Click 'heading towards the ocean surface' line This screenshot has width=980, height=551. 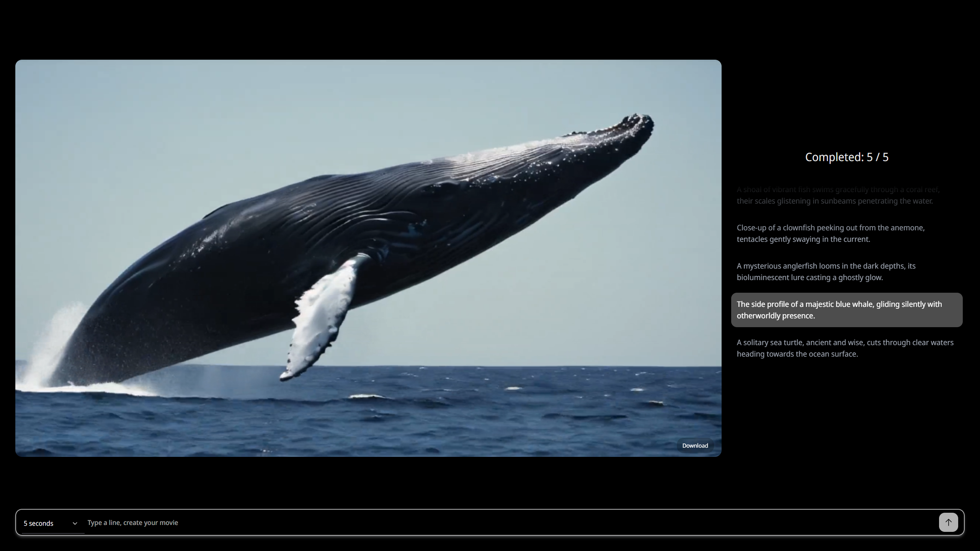797,354
